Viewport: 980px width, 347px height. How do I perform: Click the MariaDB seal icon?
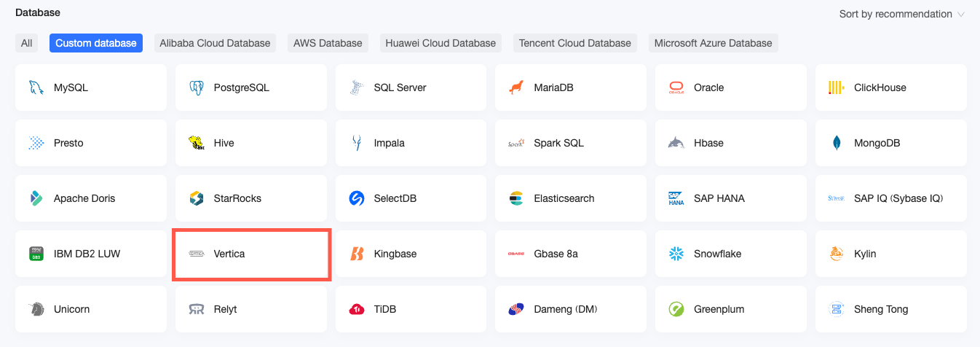pyautogui.click(x=516, y=87)
